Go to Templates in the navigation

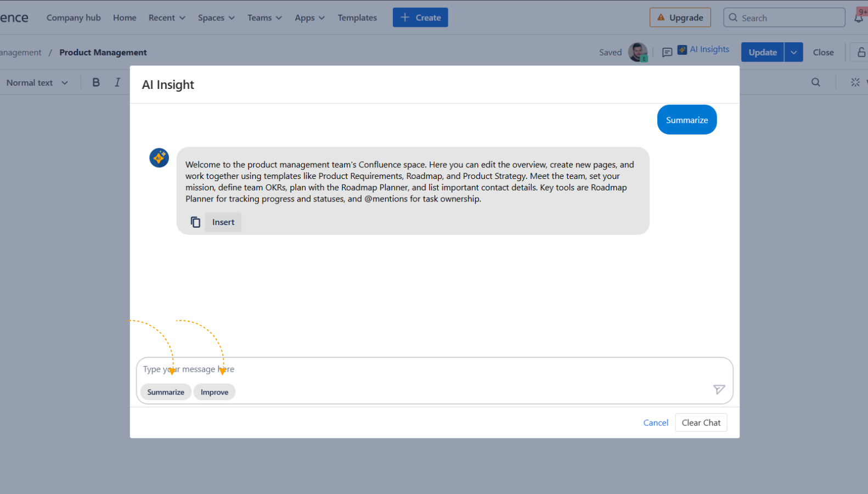tap(357, 18)
